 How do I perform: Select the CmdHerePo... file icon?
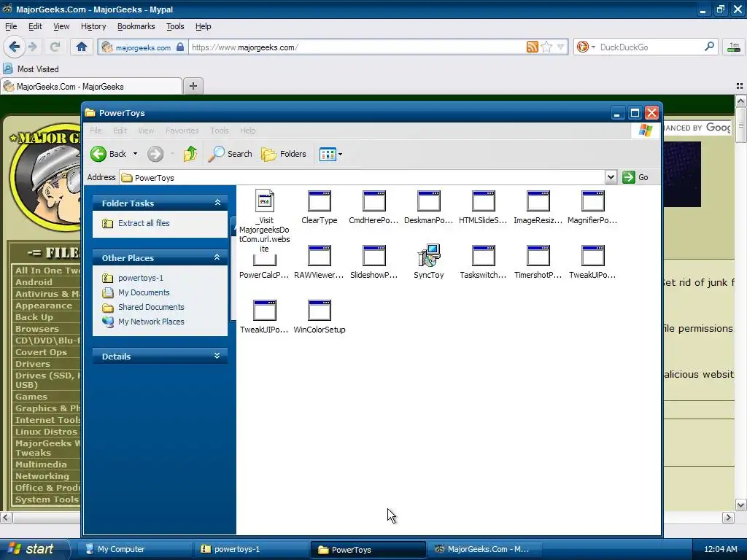coord(374,201)
